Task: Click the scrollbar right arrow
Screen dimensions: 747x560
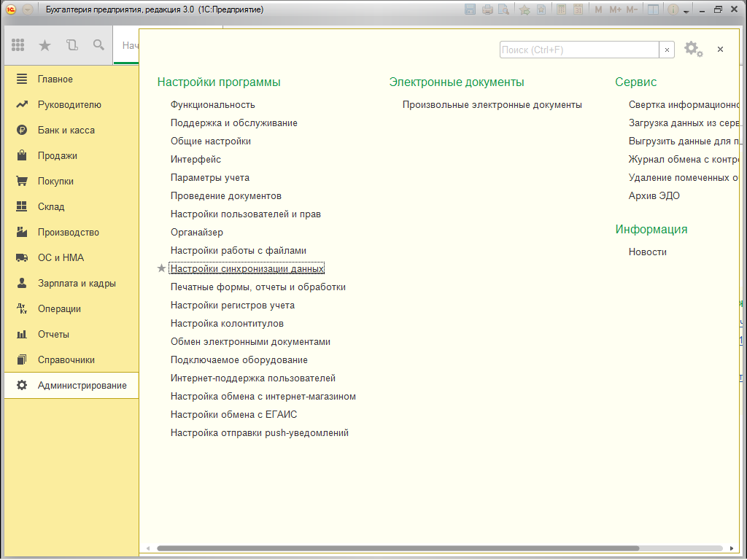Action: (x=732, y=548)
